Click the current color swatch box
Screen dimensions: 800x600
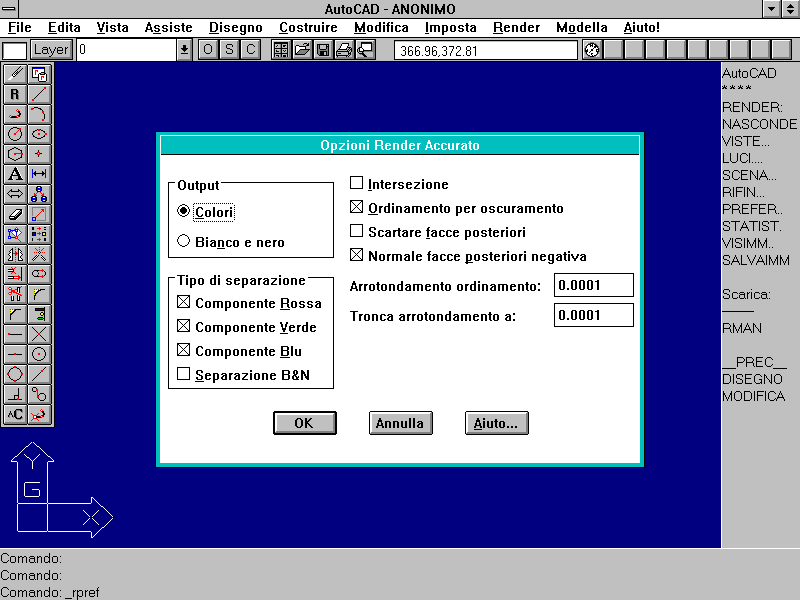tap(14, 51)
